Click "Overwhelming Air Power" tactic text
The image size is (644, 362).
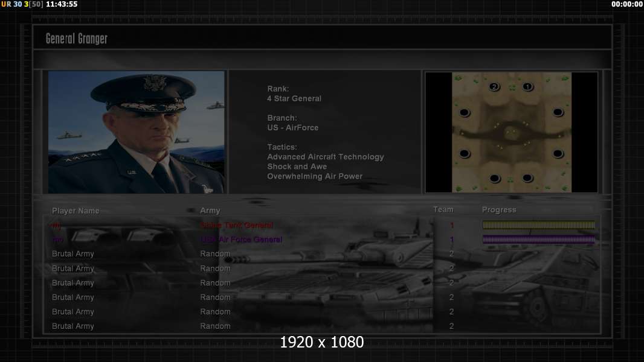click(315, 176)
